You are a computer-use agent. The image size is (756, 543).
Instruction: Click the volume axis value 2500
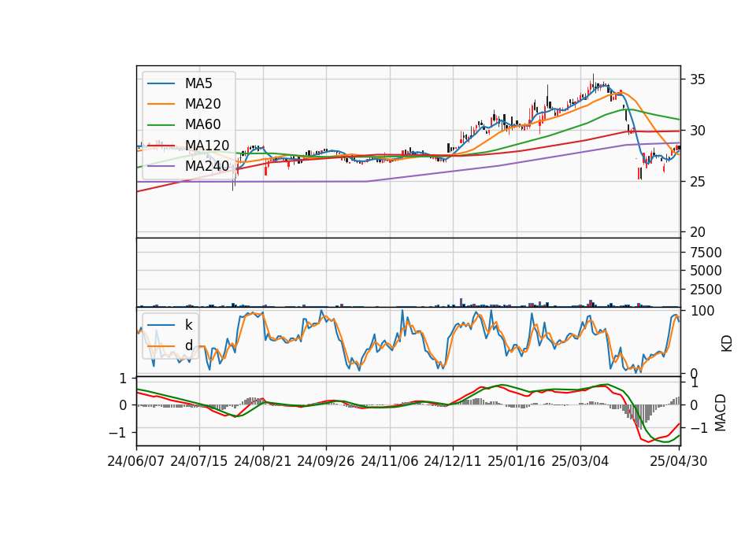[706, 290]
